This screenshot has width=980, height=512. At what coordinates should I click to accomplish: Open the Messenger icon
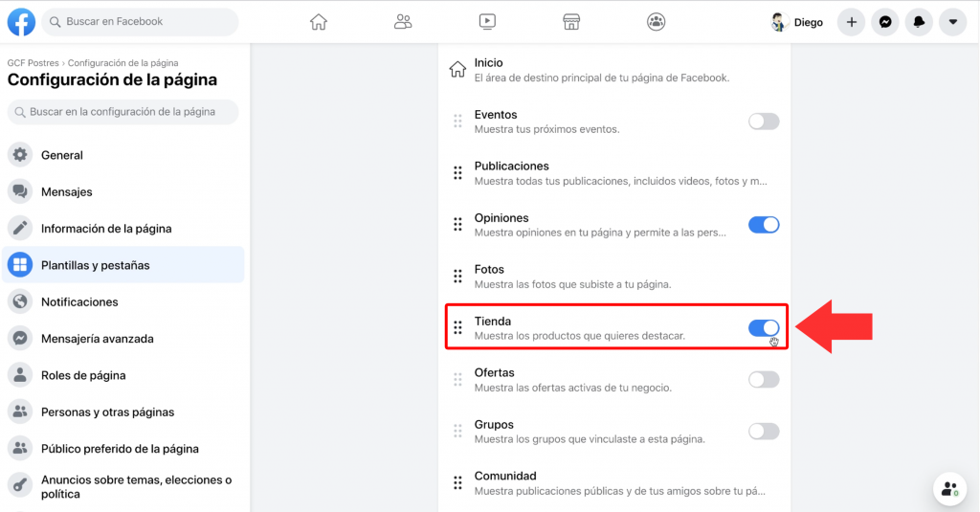point(885,22)
